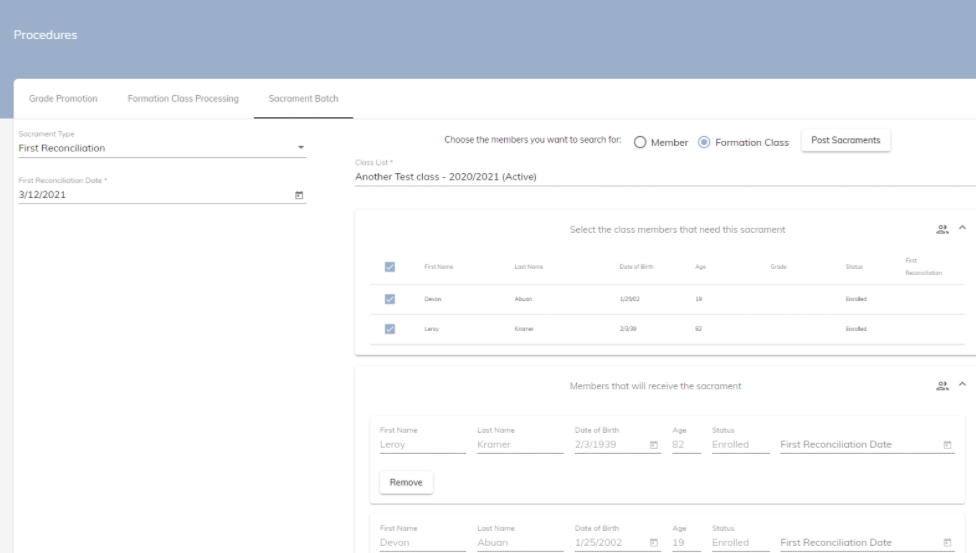Collapse the class members selection panel
The height and width of the screenshot is (553, 976).
pyautogui.click(x=962, y=229)
